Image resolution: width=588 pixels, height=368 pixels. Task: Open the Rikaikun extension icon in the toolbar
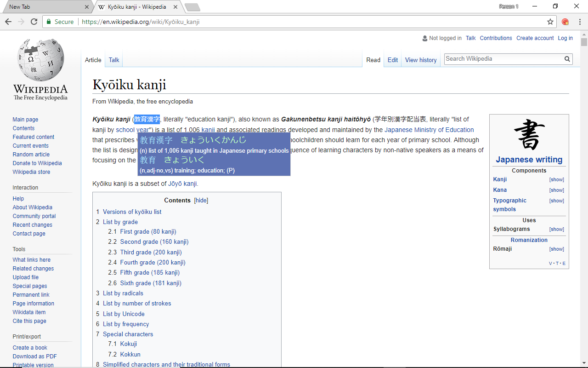(565, 22)
